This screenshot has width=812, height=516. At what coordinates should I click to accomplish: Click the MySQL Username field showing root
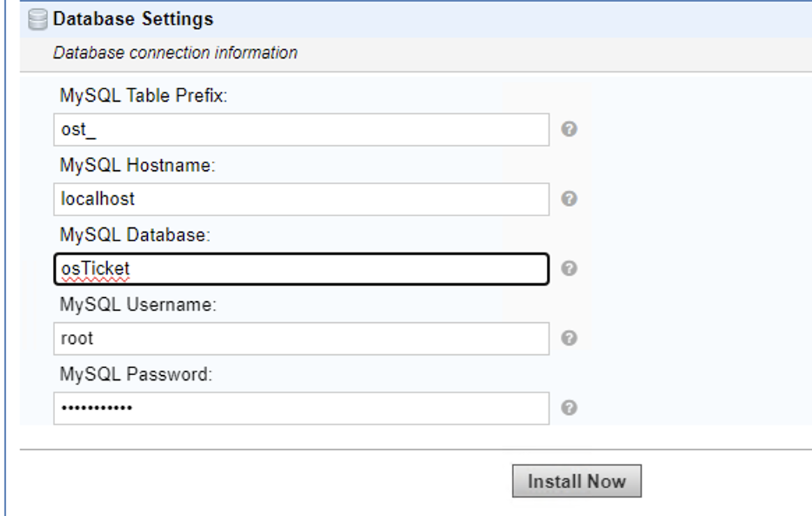[301, 338]
